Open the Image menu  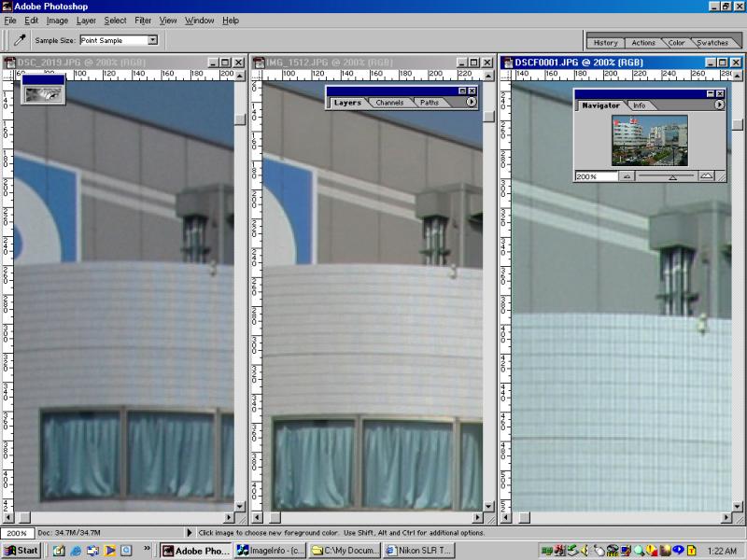[57, 21]
